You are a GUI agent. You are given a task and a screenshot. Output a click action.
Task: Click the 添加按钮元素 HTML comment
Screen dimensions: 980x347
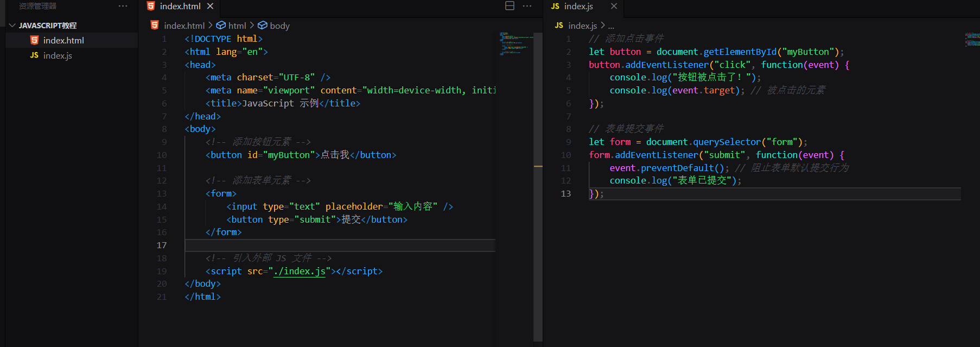pos(258,142)
